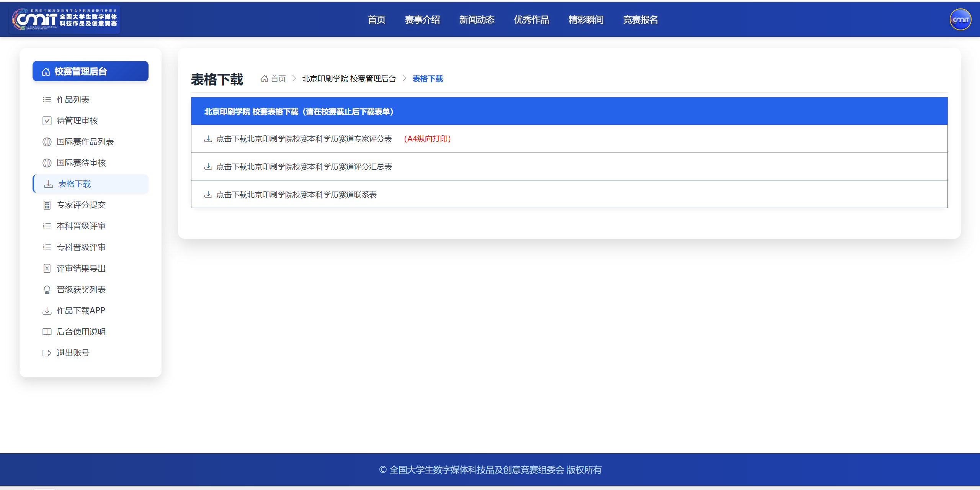Click the 校赛管理后台 sidebar button

click(90, 71)
